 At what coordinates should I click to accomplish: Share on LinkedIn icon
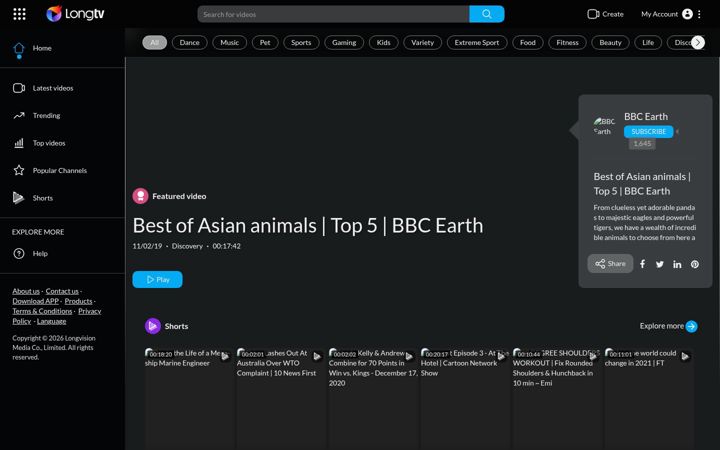677,264
